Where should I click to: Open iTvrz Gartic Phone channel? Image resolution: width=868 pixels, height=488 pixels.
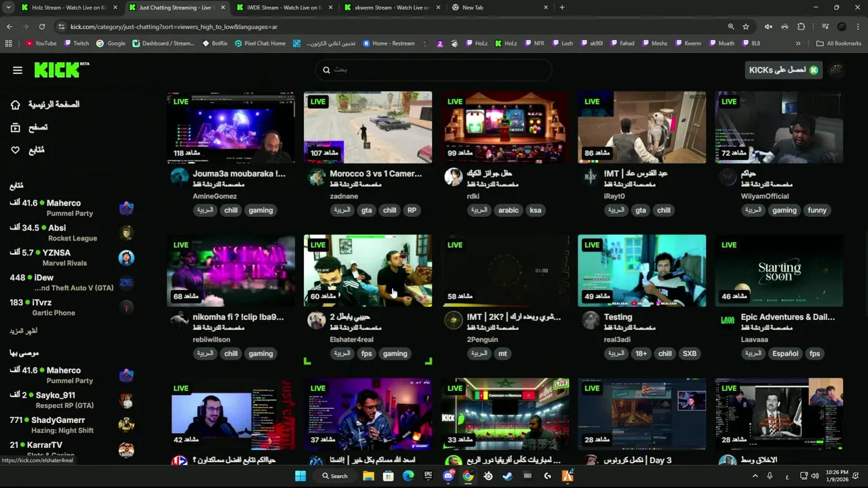71,307
